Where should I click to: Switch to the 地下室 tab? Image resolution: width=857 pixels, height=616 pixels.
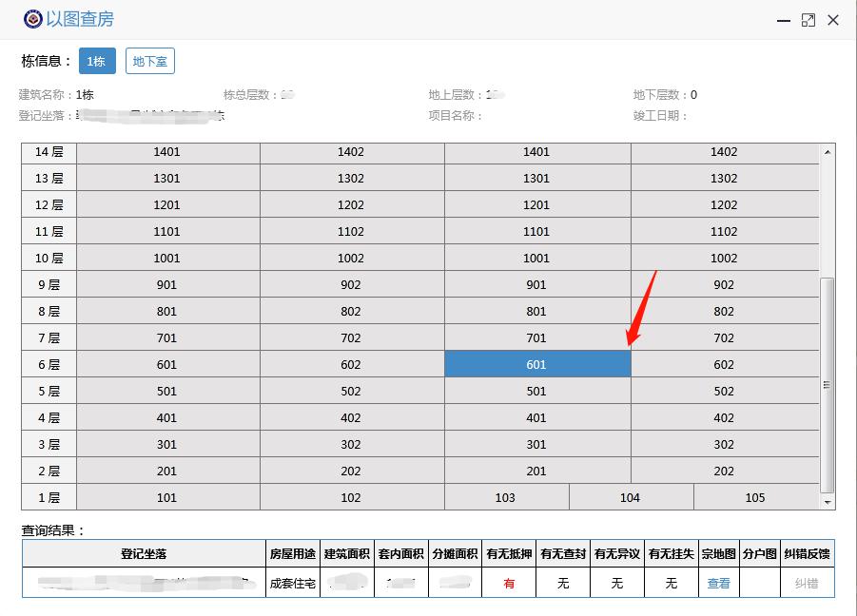point(150,61)
